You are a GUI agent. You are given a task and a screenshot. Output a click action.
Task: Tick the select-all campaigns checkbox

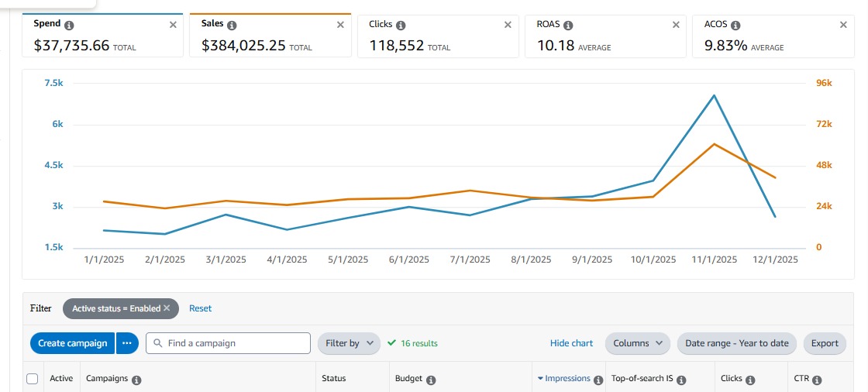tap(33, 379)
